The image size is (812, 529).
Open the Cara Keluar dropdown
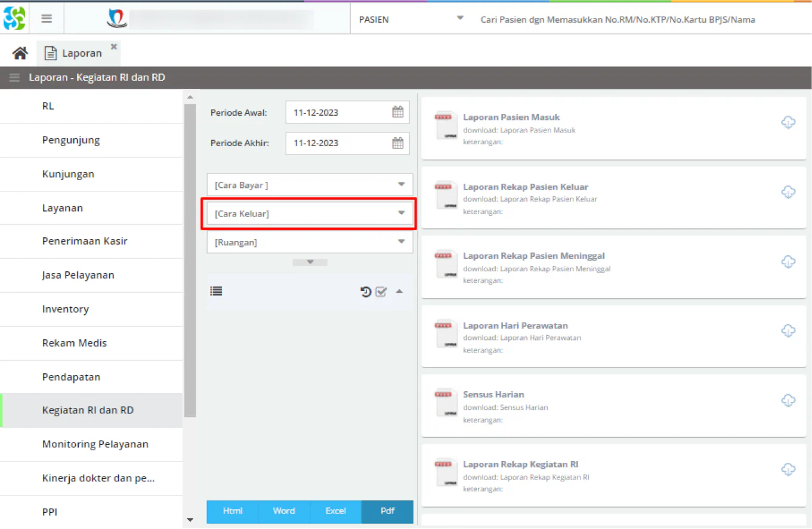tap(310, 214)
